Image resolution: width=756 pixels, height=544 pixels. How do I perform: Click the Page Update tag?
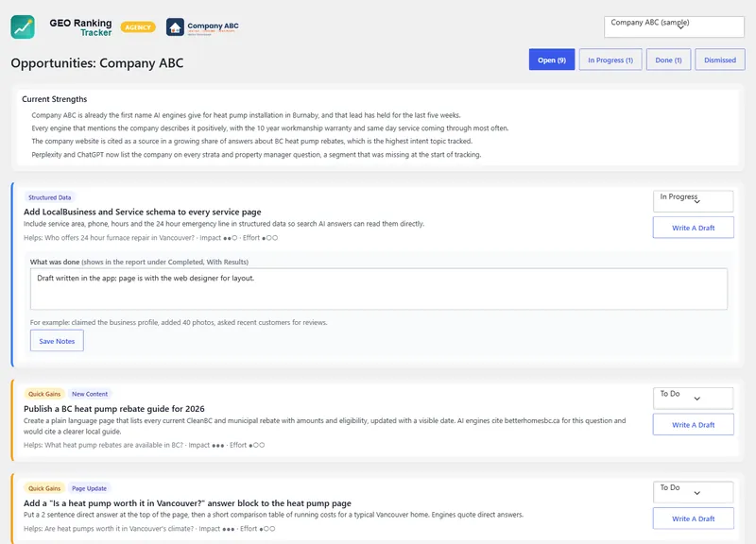click(89, 488)
